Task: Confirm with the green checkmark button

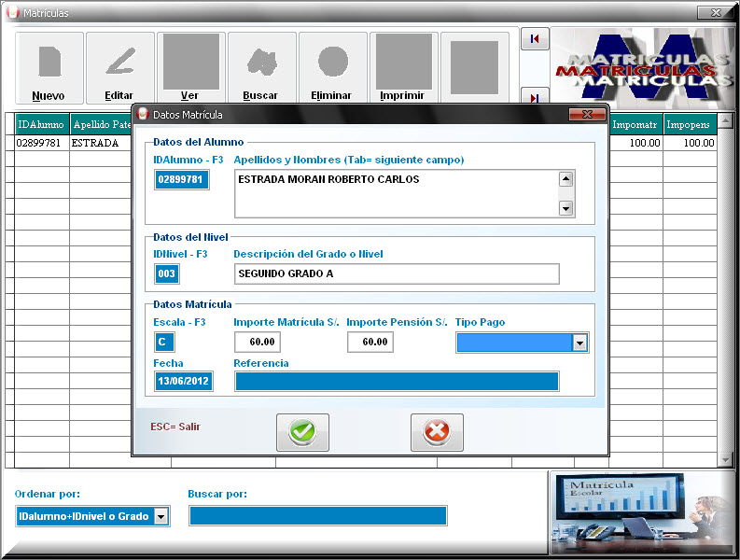Action: click(x=302, y=432)
